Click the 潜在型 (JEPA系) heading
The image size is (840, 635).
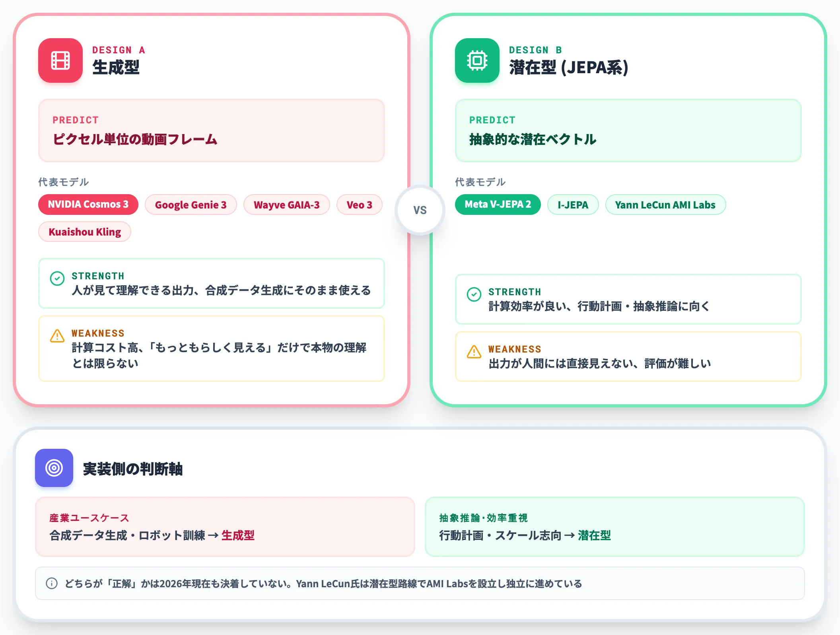(x=569, y=67)
